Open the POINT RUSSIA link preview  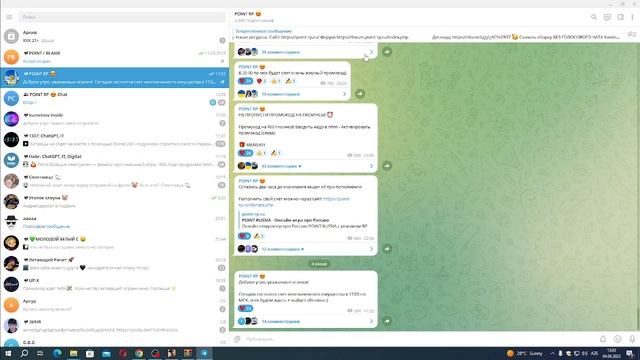305,220
